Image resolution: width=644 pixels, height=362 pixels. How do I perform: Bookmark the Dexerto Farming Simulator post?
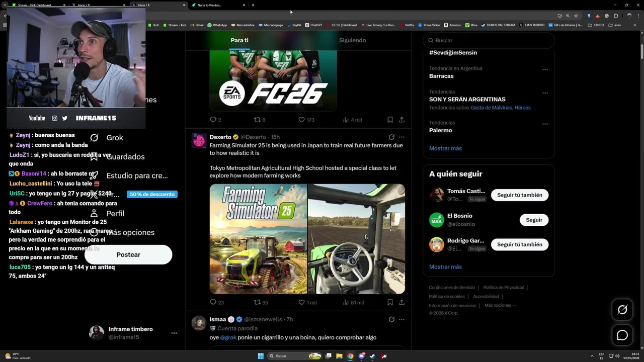[390, 302]
